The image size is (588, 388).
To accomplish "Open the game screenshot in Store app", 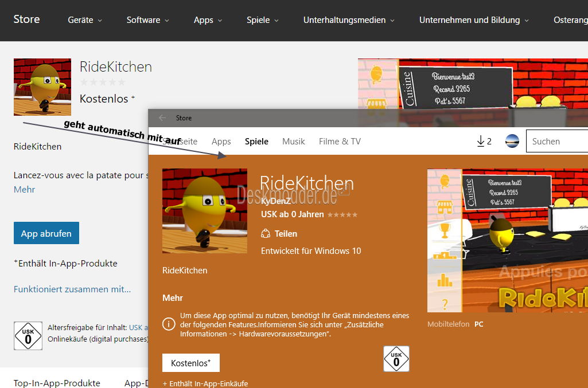I will tap(508, 241).
